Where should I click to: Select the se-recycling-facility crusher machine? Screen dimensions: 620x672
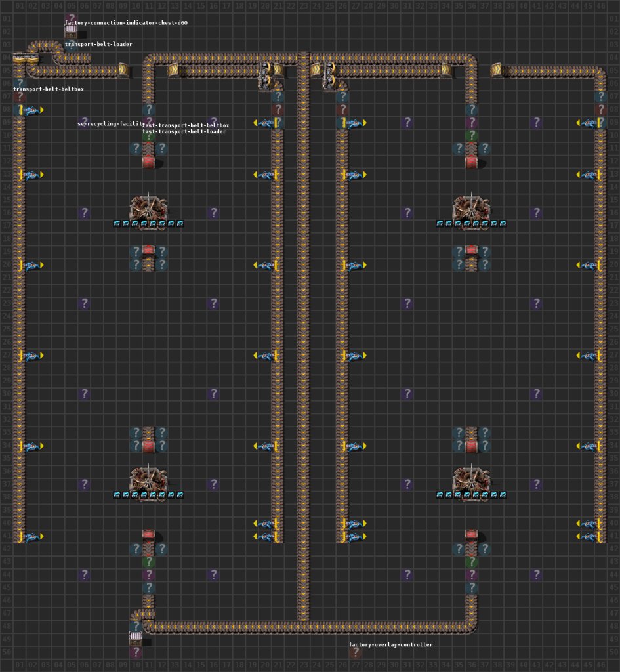tap(148, 207)
